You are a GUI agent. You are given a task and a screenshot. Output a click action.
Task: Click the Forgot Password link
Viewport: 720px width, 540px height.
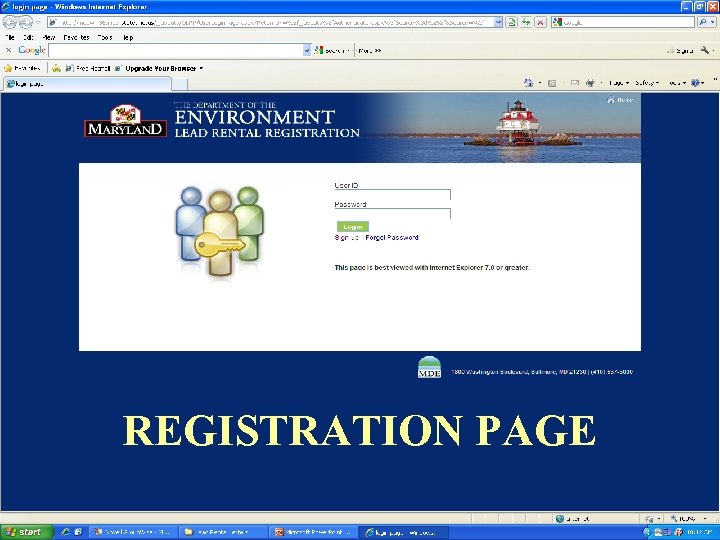pyautogui.click(x=392, y=237)
